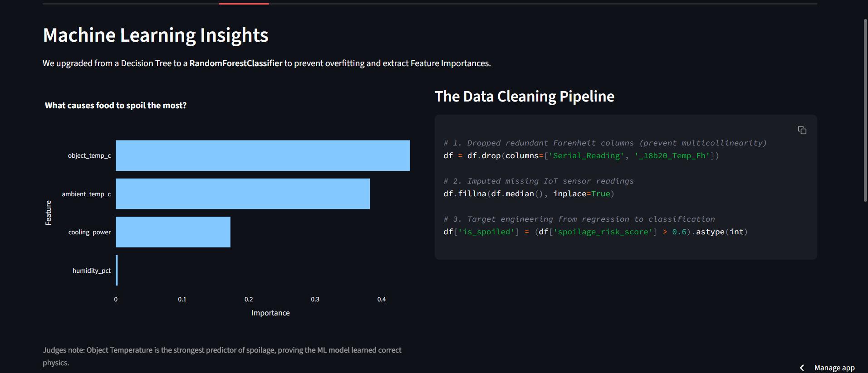The image size is (868, 373).
Task: Click the 'Machine Learning Insights' heading
Action: pyautogui.click(x=156, y=35)
